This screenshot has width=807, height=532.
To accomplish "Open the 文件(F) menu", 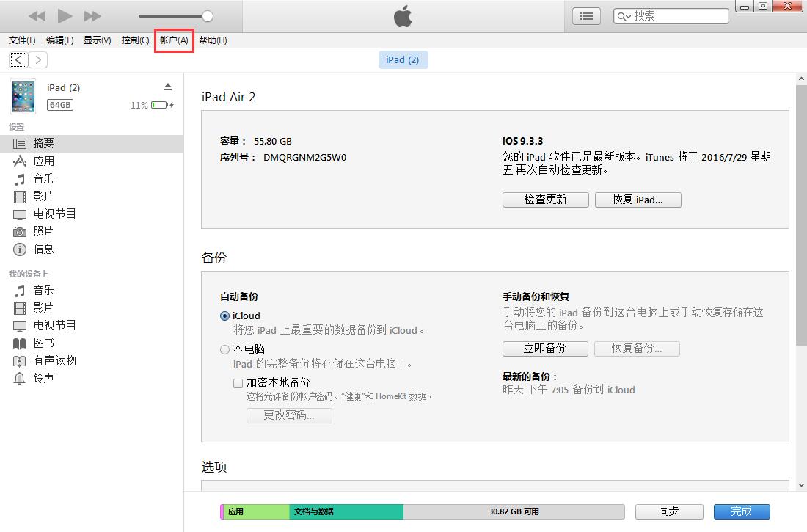I will [22, 40].
